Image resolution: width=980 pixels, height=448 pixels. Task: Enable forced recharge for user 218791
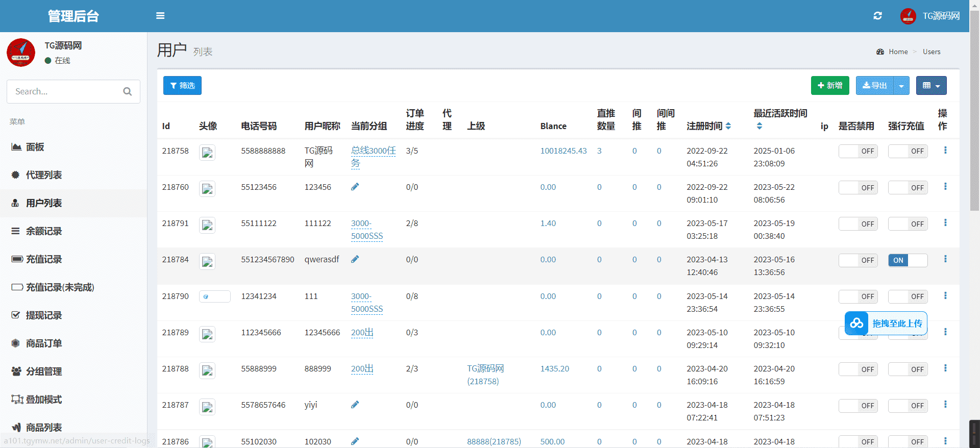pyautogui.click(x=907, y=224)
